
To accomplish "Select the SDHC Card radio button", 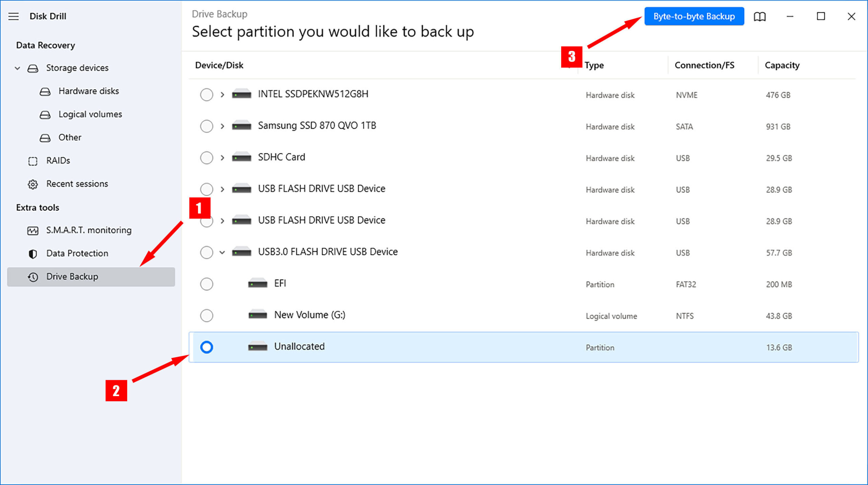I will pyautogui.click(x=206, y=157).
